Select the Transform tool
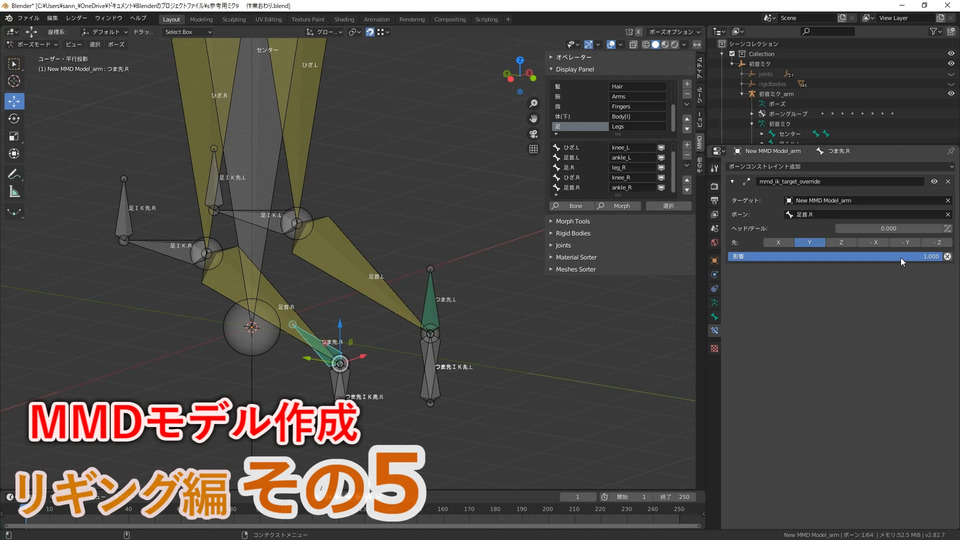The width and height of the screenshot is (960, 540). click(14, 154)
